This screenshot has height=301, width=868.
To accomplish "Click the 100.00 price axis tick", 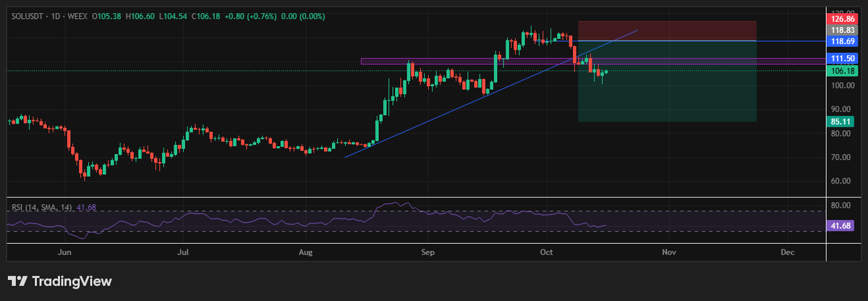I will coord(843,85).
